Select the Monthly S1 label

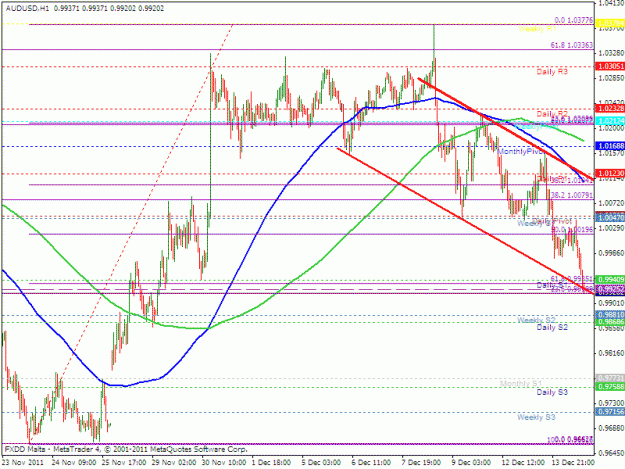pyautogui.click(x=521, y=384)
